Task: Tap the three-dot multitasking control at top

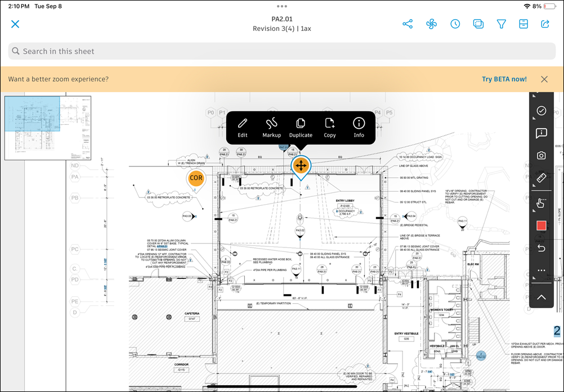Action: pyautogui.click(x=282, y=6)
